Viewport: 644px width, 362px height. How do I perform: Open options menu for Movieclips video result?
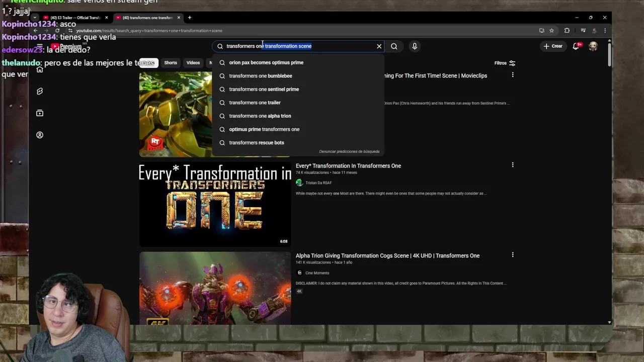(513, 75)
